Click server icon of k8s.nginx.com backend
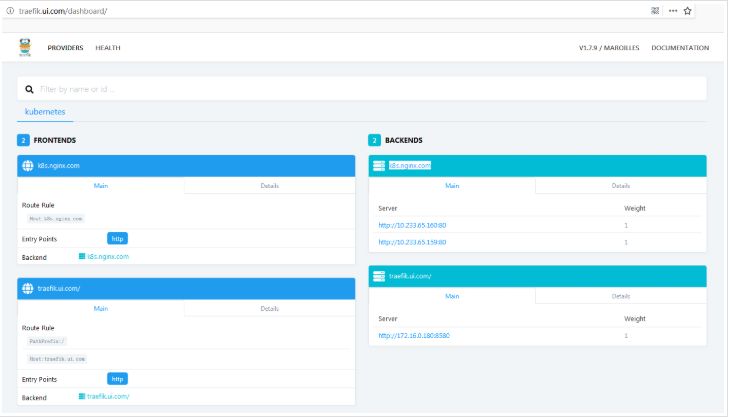This screenshot has width=730, height=418. 379,166
